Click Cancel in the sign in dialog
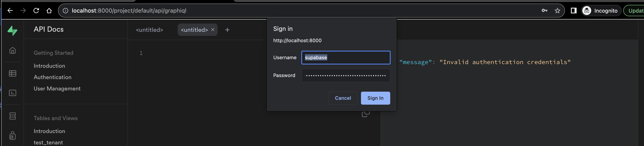Screen dimensions: 644x146 [343, 98]
